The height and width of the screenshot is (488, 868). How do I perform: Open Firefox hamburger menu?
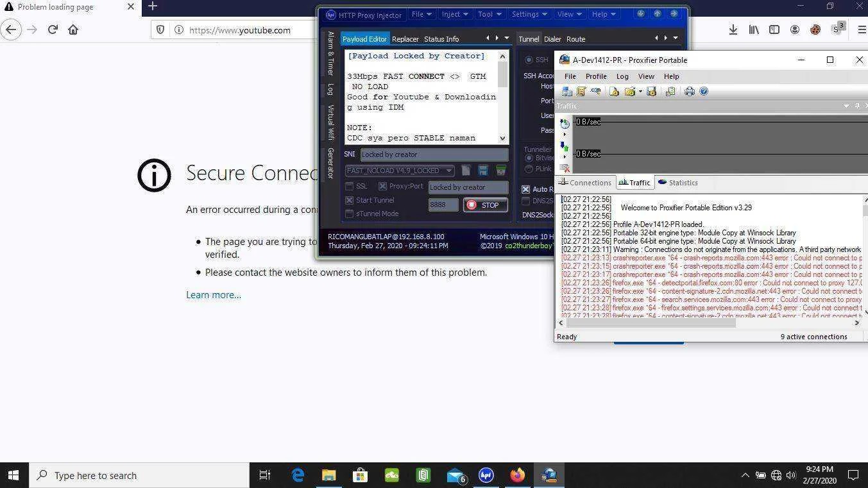[x=861, y=29]
